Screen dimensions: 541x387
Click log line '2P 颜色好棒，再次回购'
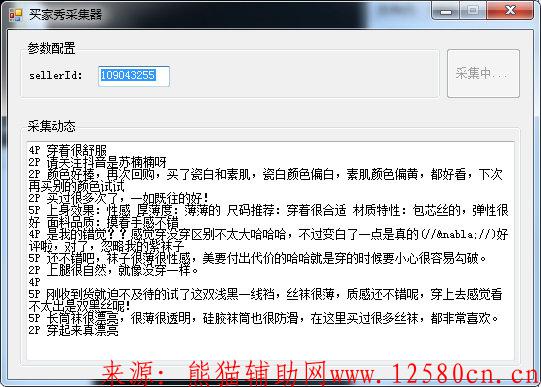tap(266, 180)
